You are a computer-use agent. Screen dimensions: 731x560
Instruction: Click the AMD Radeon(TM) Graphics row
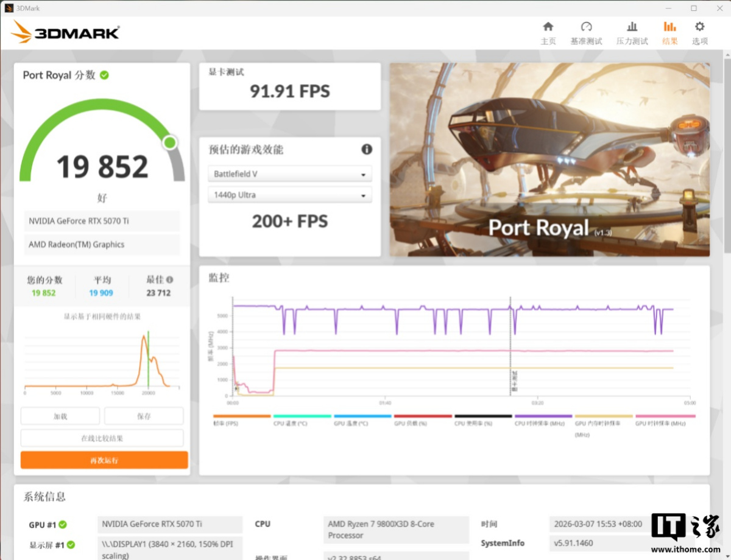tap(102, 245)
